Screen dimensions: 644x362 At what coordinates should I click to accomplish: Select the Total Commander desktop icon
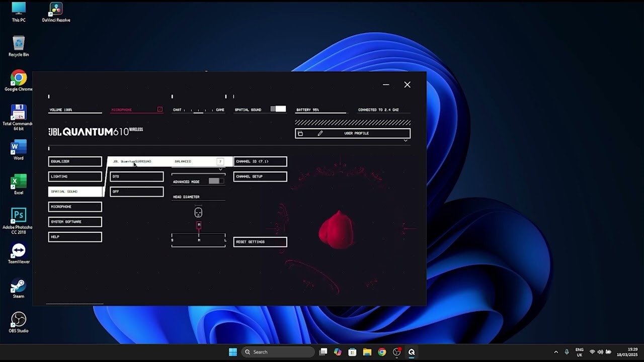[19, 118]
